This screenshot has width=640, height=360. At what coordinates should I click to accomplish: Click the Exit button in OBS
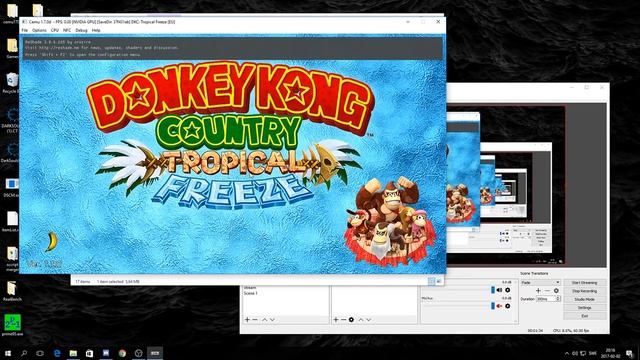coord(584,316)
